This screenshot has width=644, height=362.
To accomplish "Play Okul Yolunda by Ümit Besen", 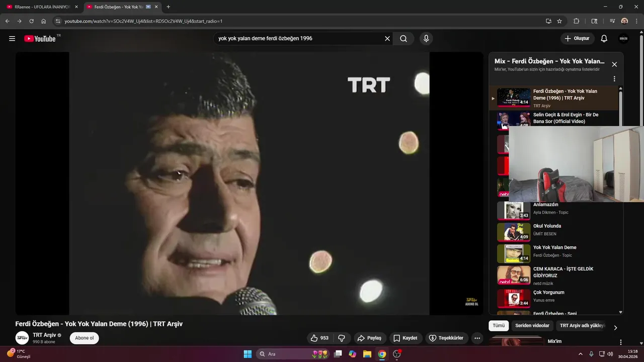I will click(553, 232).
